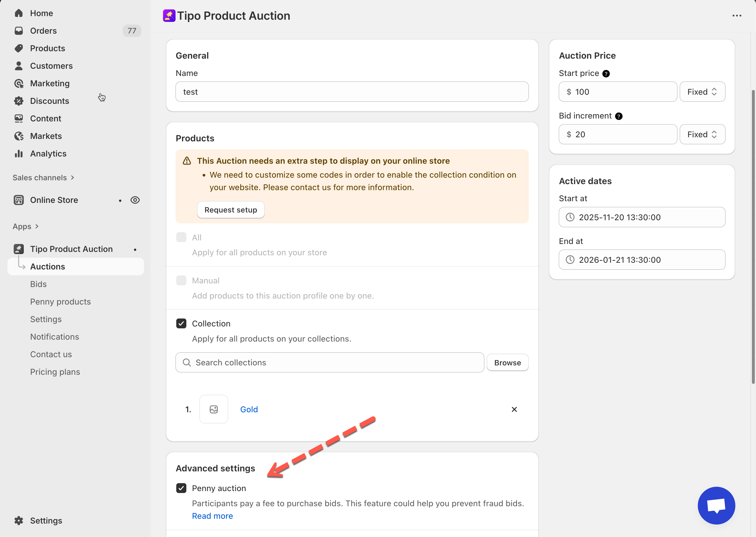Open the Start price Fixed dropdown
Screen dimensions: 756x537
tap(702, 92)
